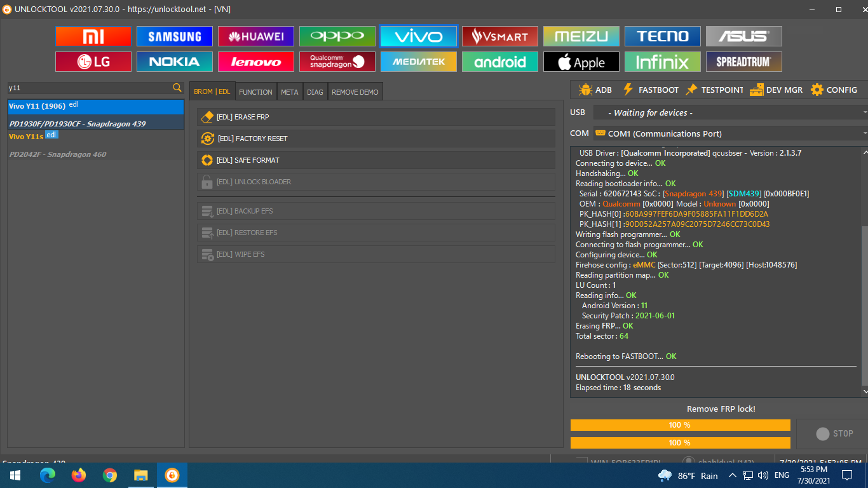Select the Meizu brand logo
The width and height of the screenshot is (868, 488).
[581, 36]
